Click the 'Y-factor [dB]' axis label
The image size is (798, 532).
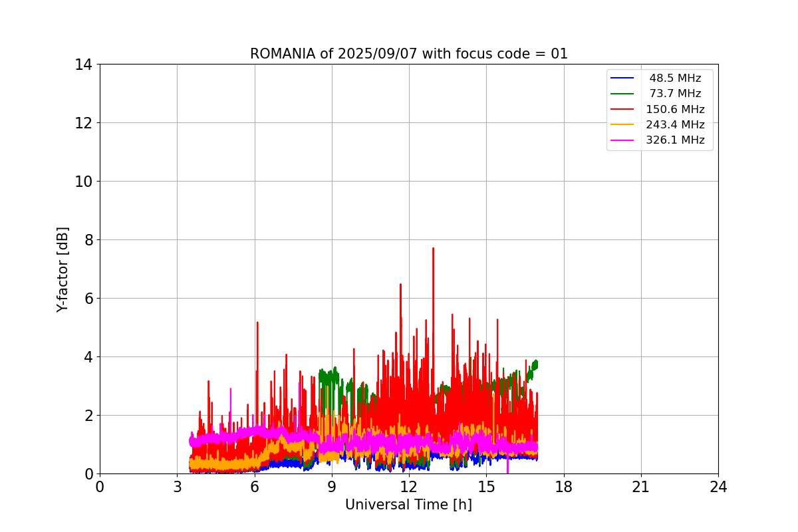pos(63,269)
